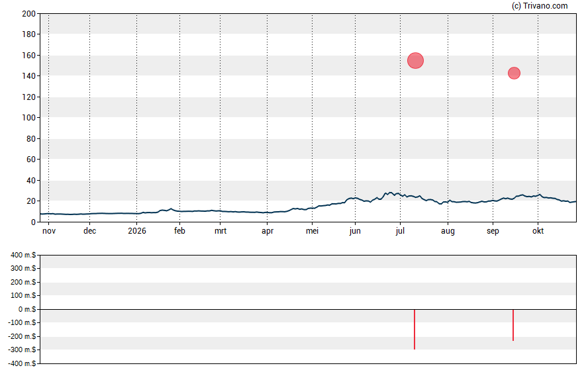
Task: Click the 200 y-axis value
Action: point(29,14)
